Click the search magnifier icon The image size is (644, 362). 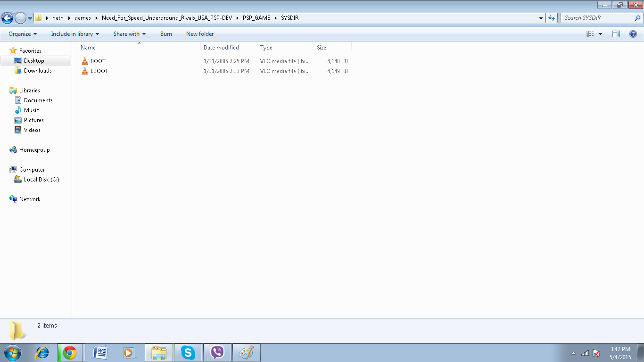click(638, 18)
